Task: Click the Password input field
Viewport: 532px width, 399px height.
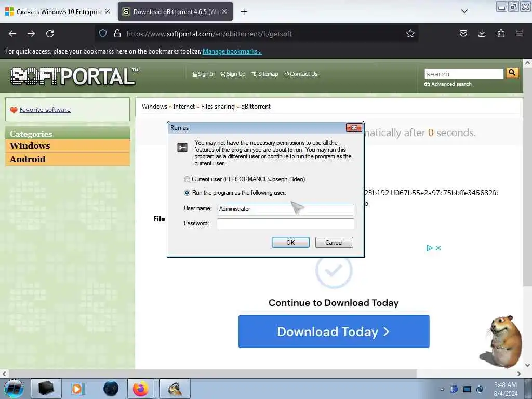Action: pyautogui.click(x=286, y=223)
